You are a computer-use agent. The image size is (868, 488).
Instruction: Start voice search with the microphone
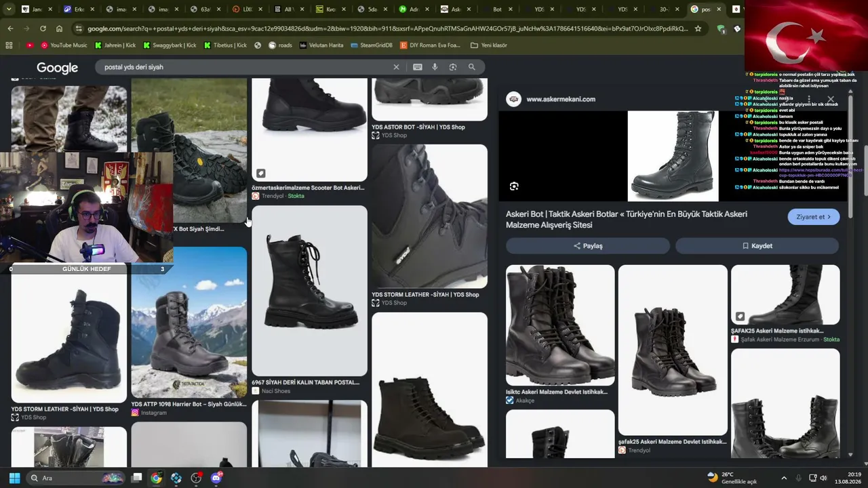435,67
